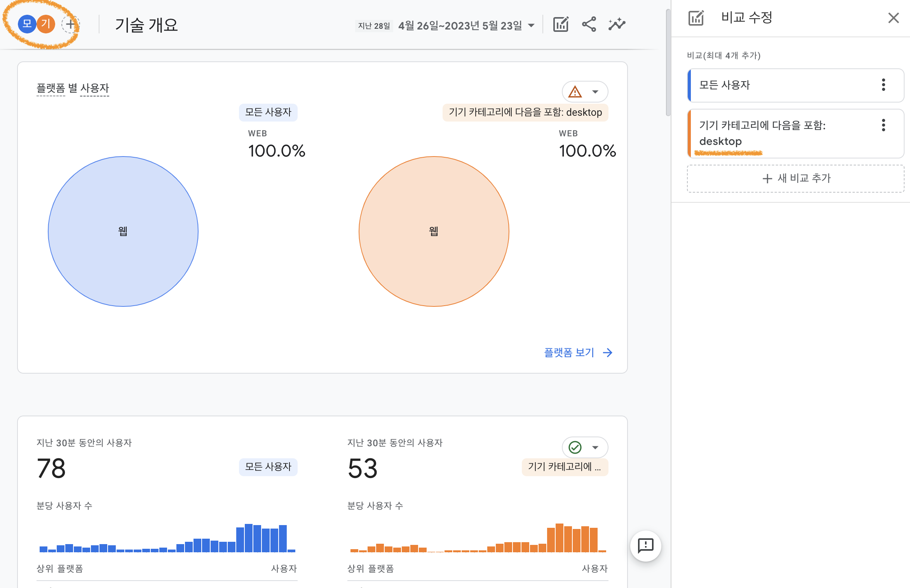Click the orange 웹 pie chart
Screen dimensions: 910x588
click(434, 231)
